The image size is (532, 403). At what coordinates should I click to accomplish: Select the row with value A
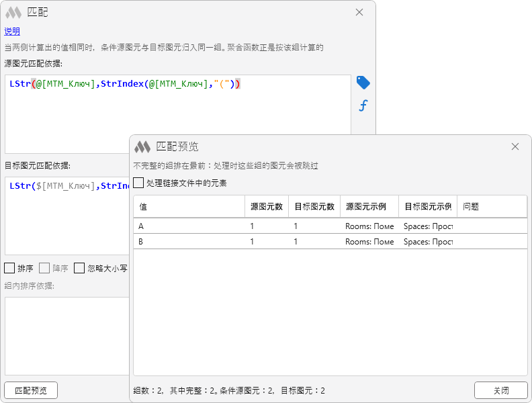(x=330, y=226)
